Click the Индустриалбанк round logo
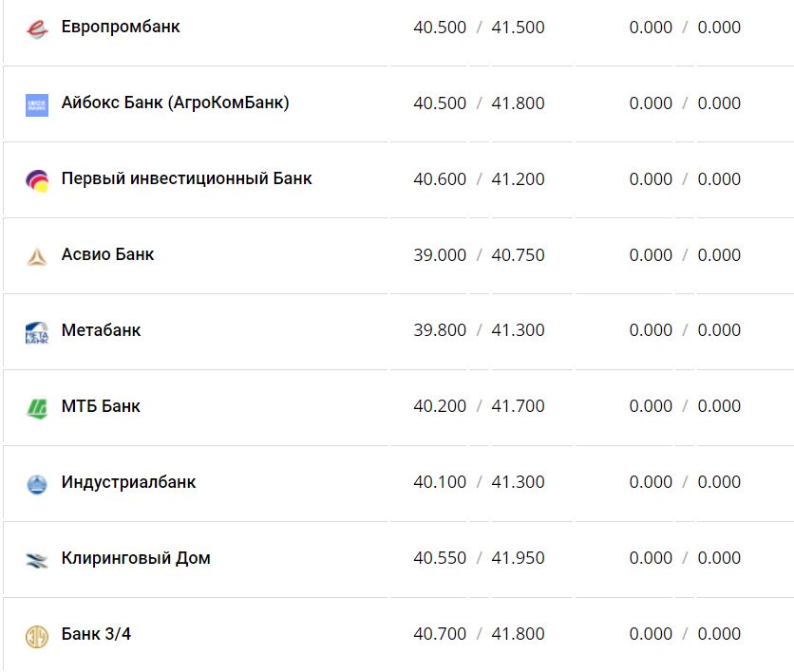Screen dimensions: 794x672 [37, 484]
